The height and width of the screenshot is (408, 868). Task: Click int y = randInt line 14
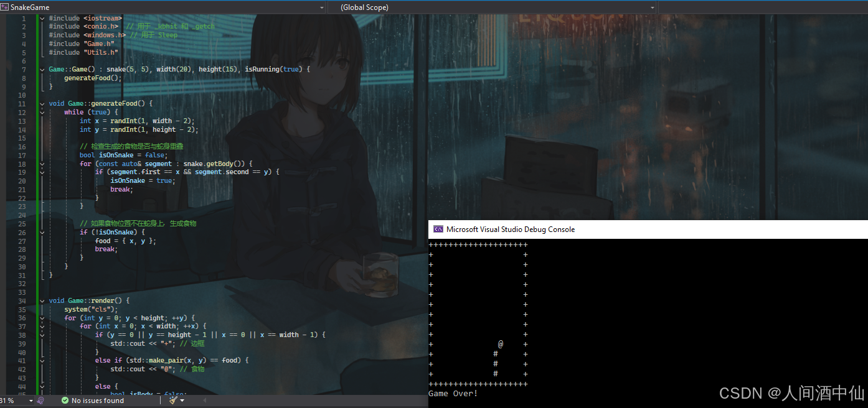click(139, 129)
